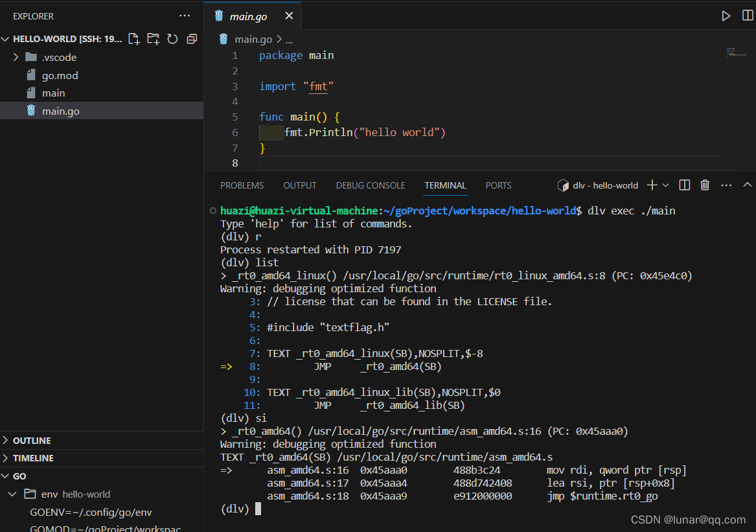Refresh the Explorer file tree
The image size is (756, 532).
coord(172,39)
